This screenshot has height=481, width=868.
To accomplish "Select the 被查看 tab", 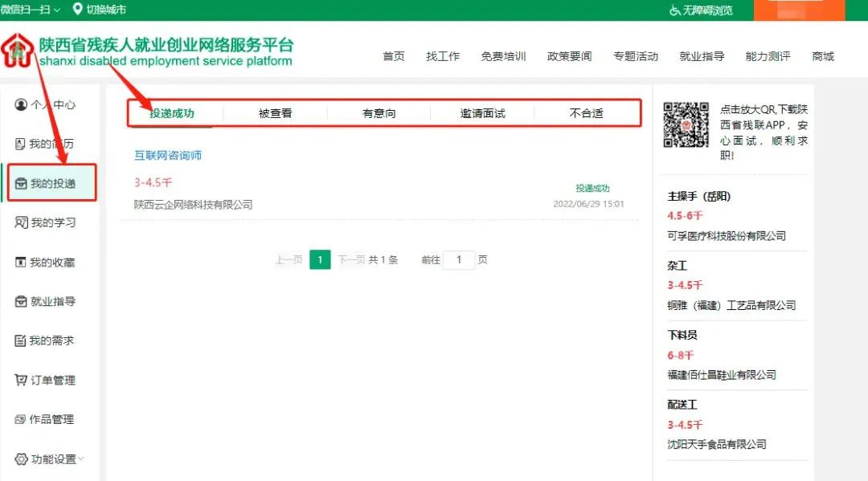I will [x=275, y=113].
